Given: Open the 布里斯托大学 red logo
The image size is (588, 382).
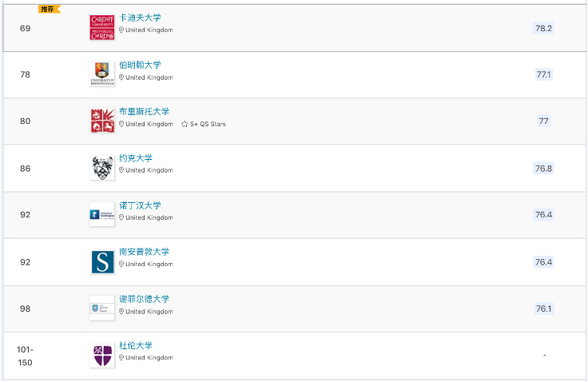Looking at the screenshot, I should pyautogui.click(x=102, y=121).
